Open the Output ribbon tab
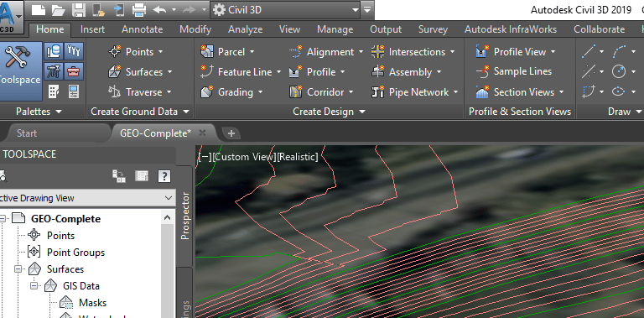 [x=386, y=29]
